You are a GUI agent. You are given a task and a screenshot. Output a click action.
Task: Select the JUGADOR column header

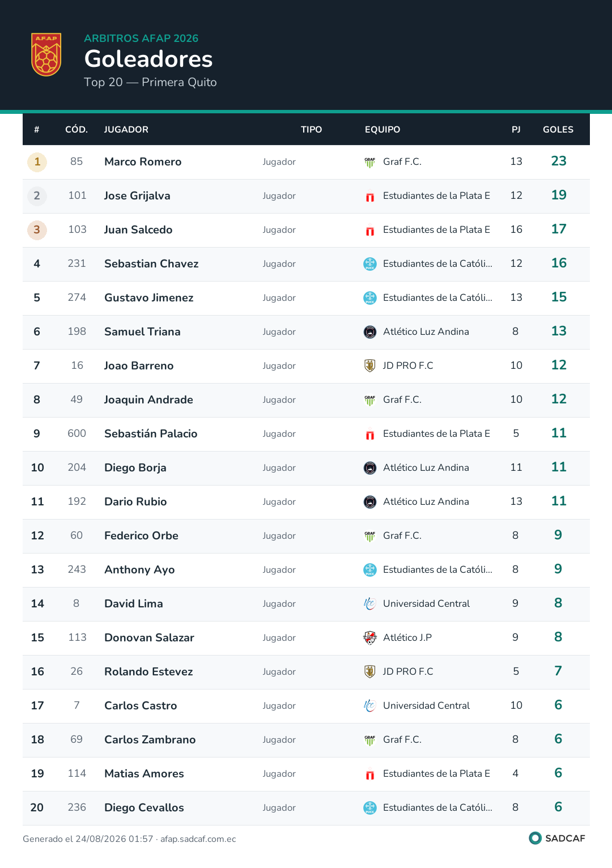pos(126,130)
